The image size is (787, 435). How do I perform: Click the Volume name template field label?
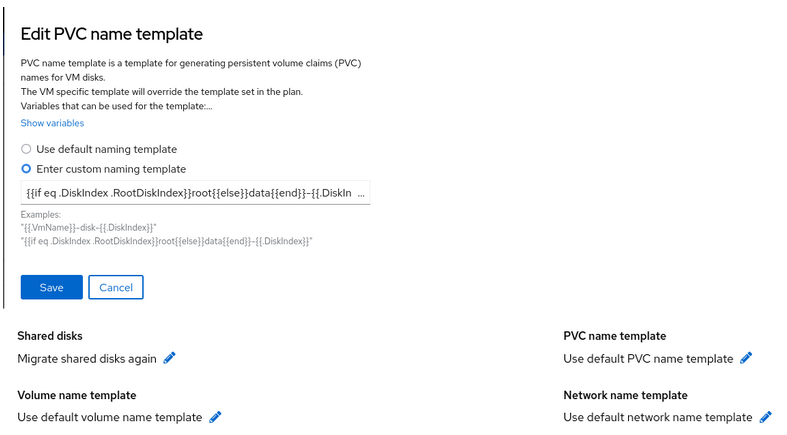point(77,395)
